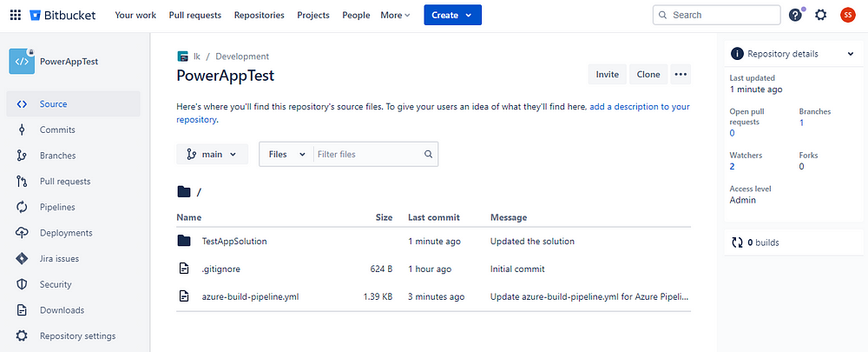
Task: Open the settings gear icon
Action: click(821, 15)
